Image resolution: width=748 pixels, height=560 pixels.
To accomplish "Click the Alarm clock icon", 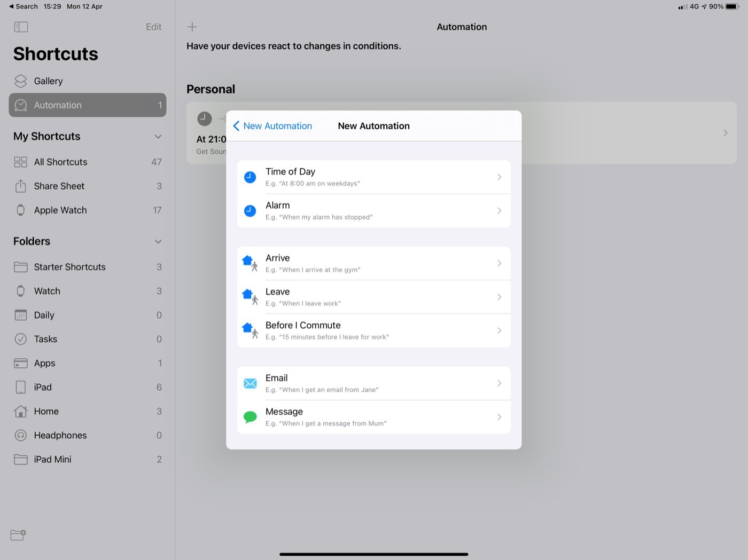I will [250, 210].
